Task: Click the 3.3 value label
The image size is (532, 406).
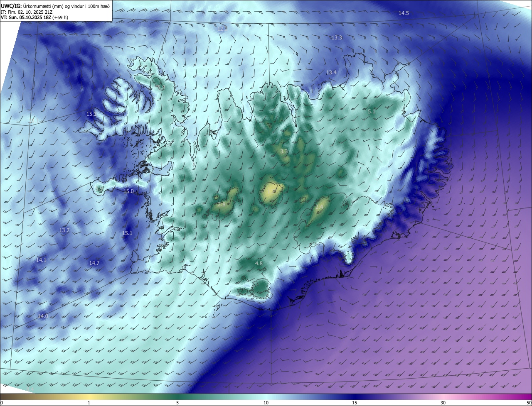Action: (284, 152)
